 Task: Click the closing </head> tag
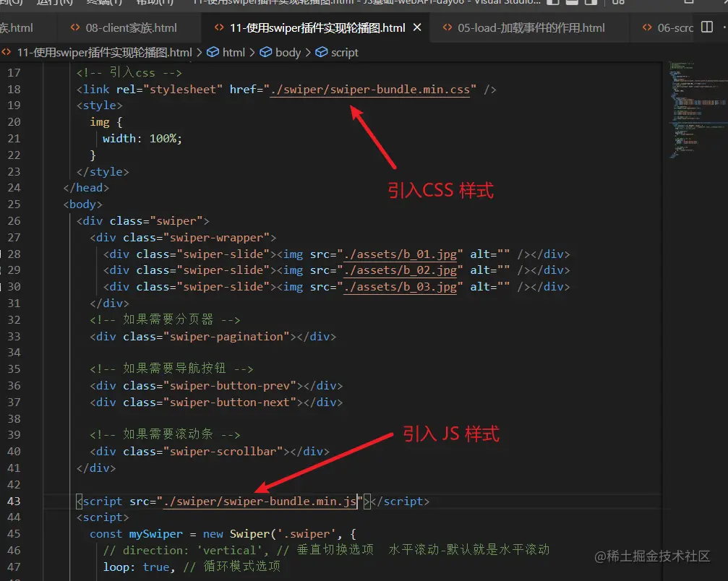86,188
